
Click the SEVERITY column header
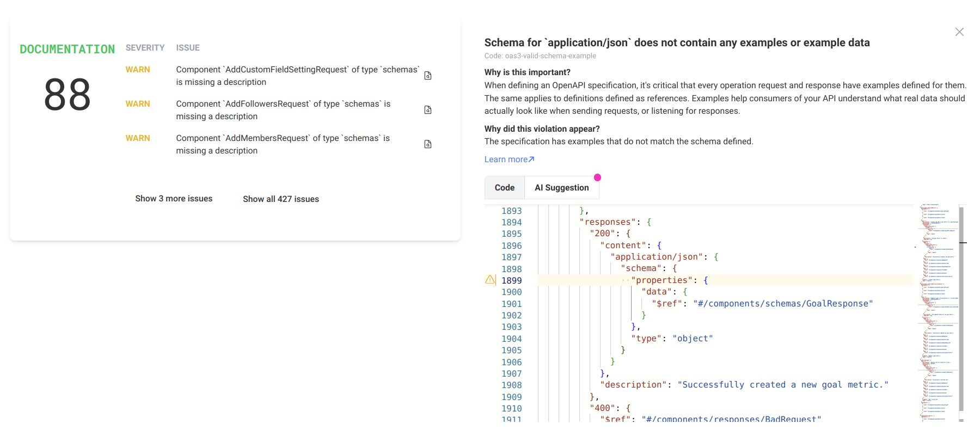click(x=145, y=48)
